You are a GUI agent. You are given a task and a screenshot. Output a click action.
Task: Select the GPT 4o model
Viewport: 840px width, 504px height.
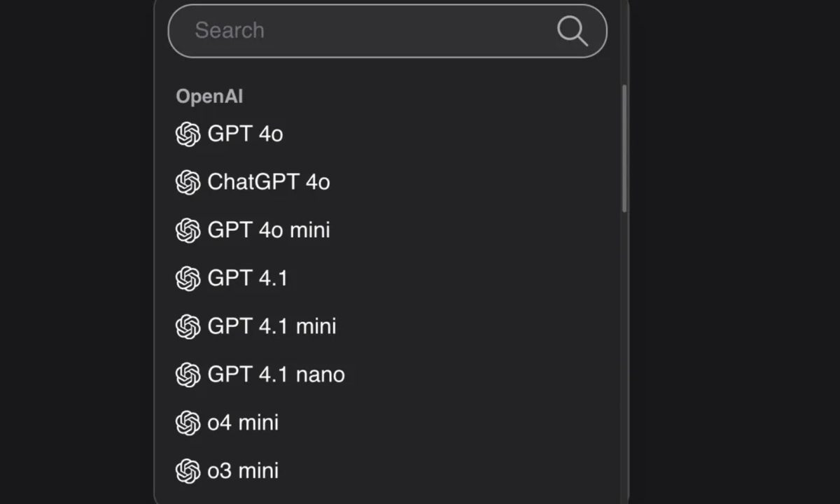pyautogui.click(x=245, y=134)
